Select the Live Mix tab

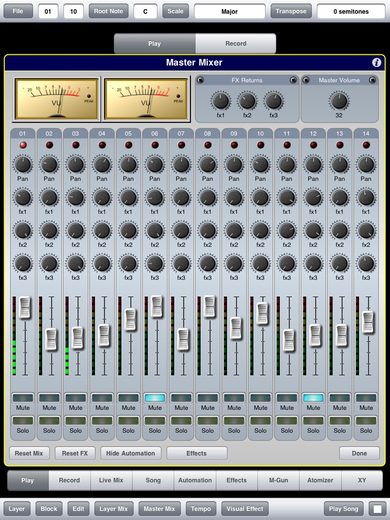[x=111, y=480]
